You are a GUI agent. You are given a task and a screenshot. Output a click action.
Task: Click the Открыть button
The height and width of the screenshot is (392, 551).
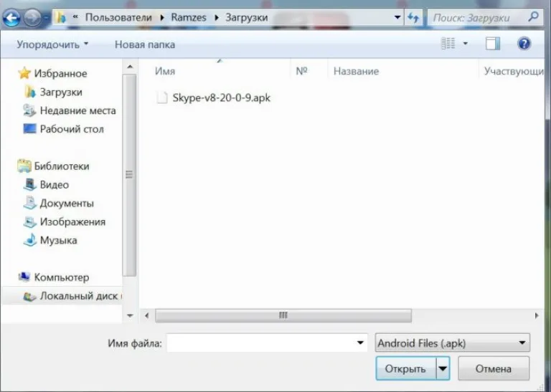(x=405, y=368)
